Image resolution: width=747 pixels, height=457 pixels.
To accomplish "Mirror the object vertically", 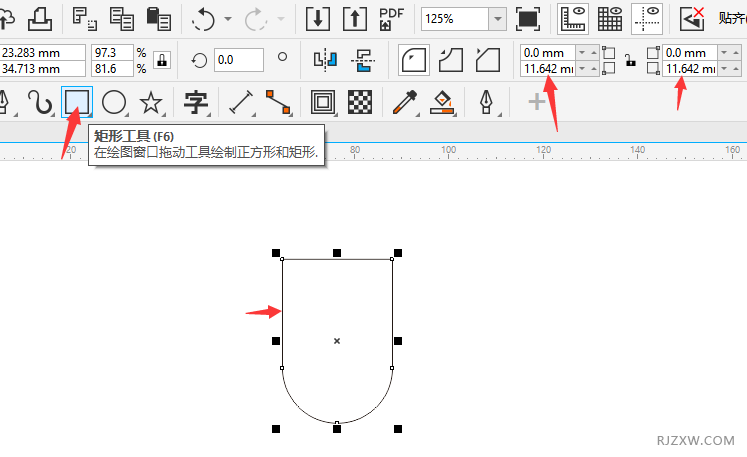I will [x=363, y=60].
